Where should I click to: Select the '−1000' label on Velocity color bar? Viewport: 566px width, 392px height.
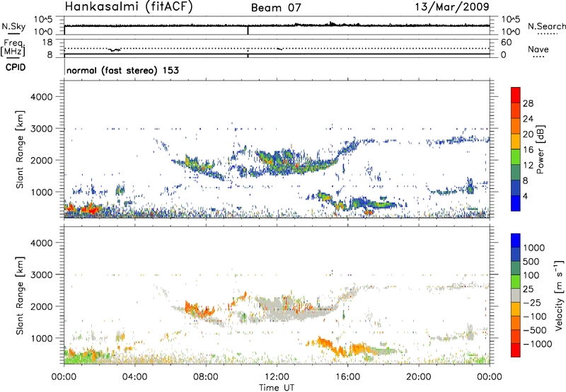[538, 344]
